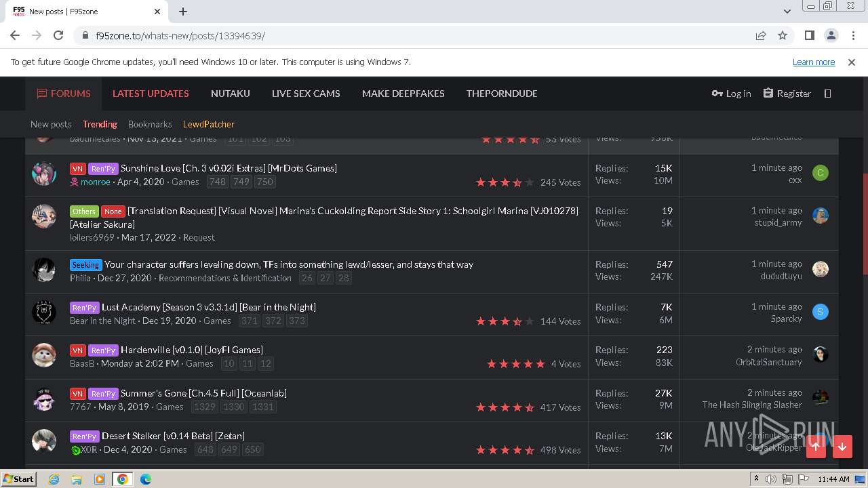
Task: Reload the current page
Action: (x=58, y=35)
